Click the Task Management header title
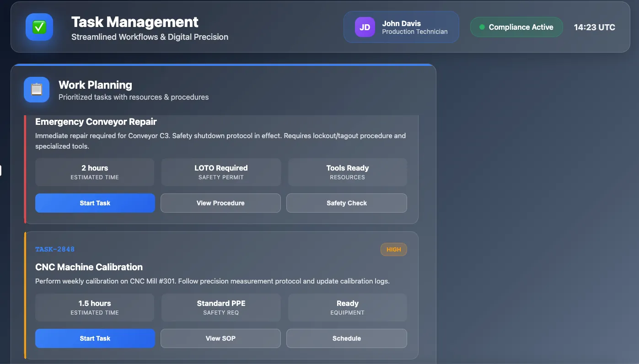Image resolution: width=639 pixels, height=364 pixels. click(x=135, y=22)
